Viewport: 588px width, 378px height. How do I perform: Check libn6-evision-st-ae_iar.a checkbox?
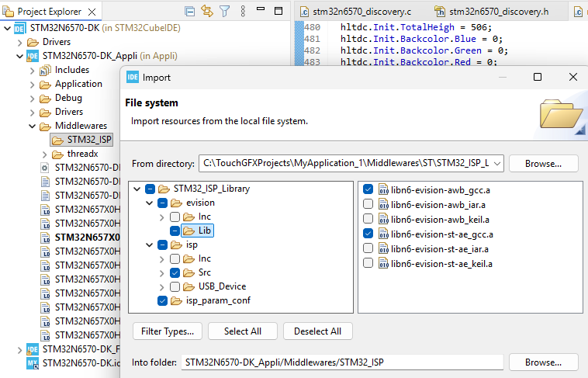[x=368, y=248]
